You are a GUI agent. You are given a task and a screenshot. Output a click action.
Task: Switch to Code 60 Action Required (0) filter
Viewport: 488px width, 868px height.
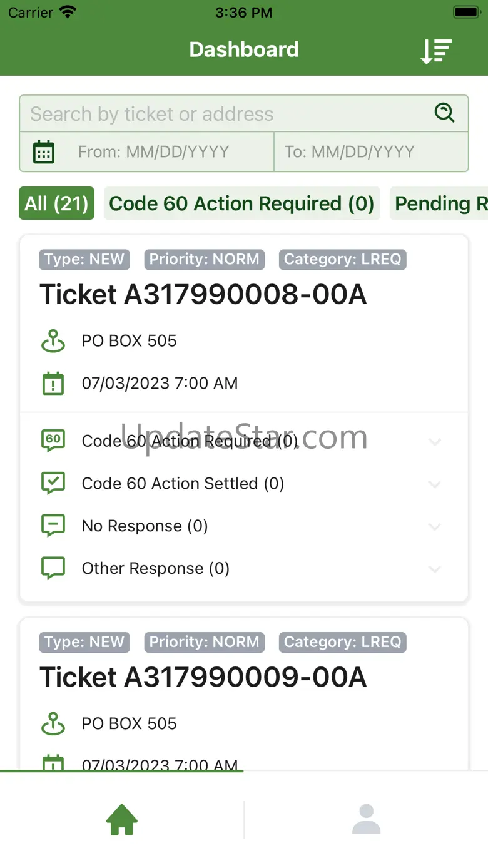tap(241, 203)
